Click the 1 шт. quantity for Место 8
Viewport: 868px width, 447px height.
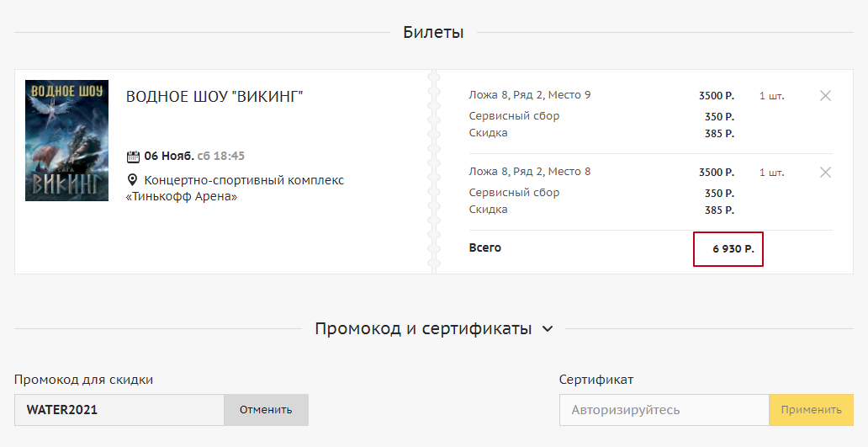[771, 173]
